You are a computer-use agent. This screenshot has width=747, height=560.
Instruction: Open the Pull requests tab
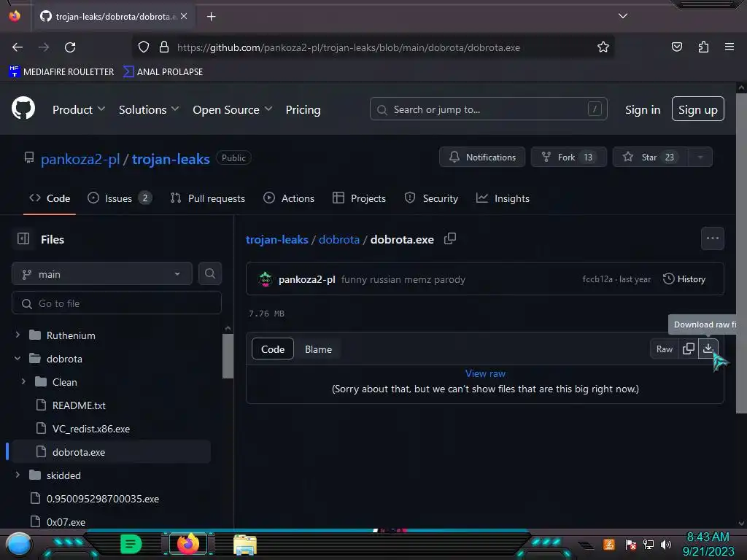tap(208, 198)
